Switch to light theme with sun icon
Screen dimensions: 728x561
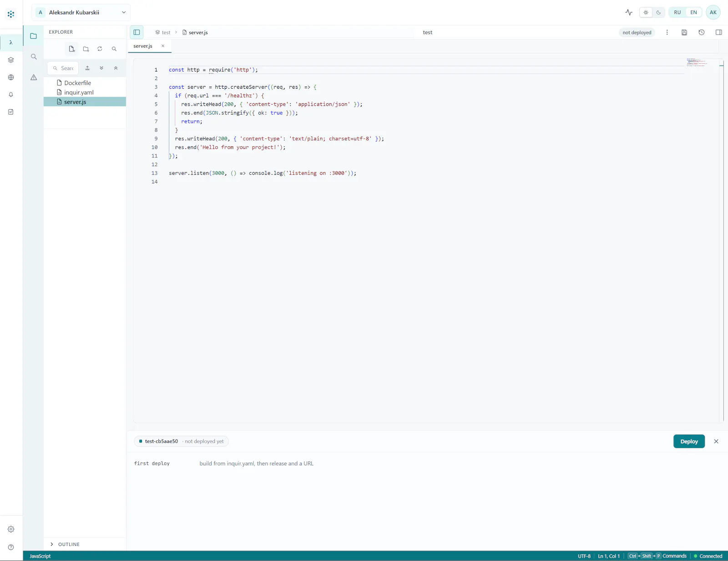click(x=646, y=12)
